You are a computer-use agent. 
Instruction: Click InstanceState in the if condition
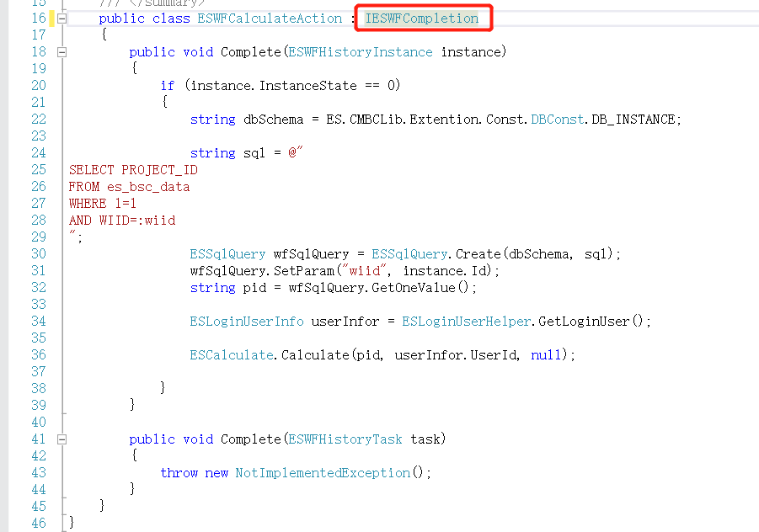pyautogui.click(x=307, y=86)
